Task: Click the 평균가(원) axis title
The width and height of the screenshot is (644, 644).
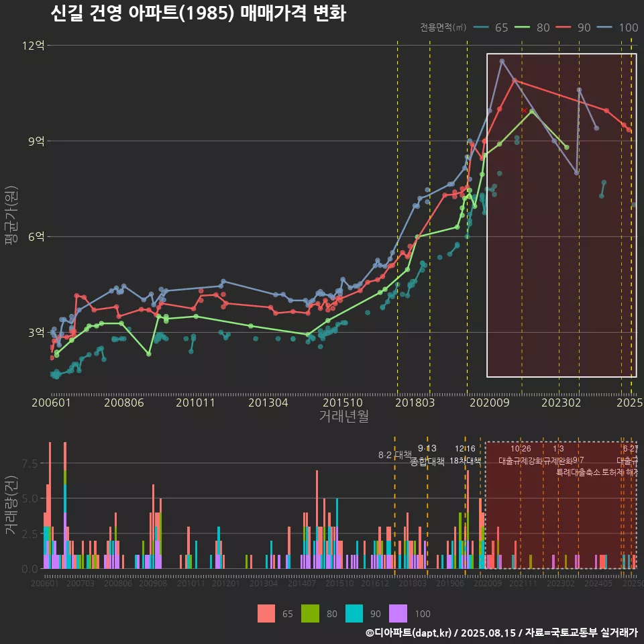Action: tap(11, 215)
